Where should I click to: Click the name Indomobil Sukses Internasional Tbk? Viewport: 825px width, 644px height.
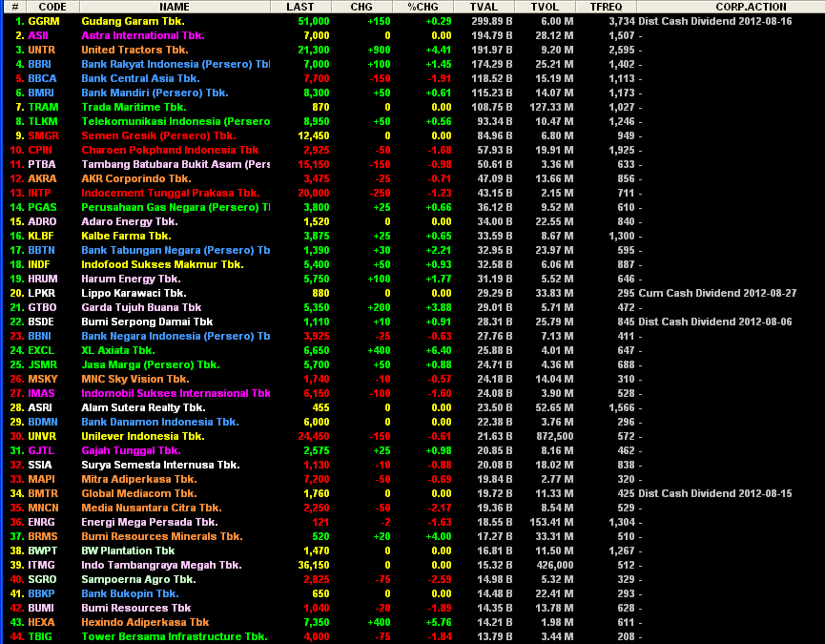click(x=175, y=393)
